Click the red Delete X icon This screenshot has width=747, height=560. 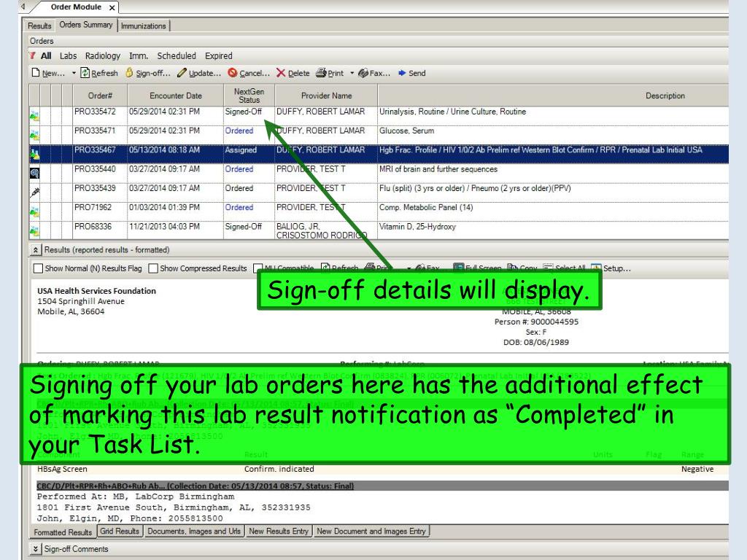coord(281,73)
